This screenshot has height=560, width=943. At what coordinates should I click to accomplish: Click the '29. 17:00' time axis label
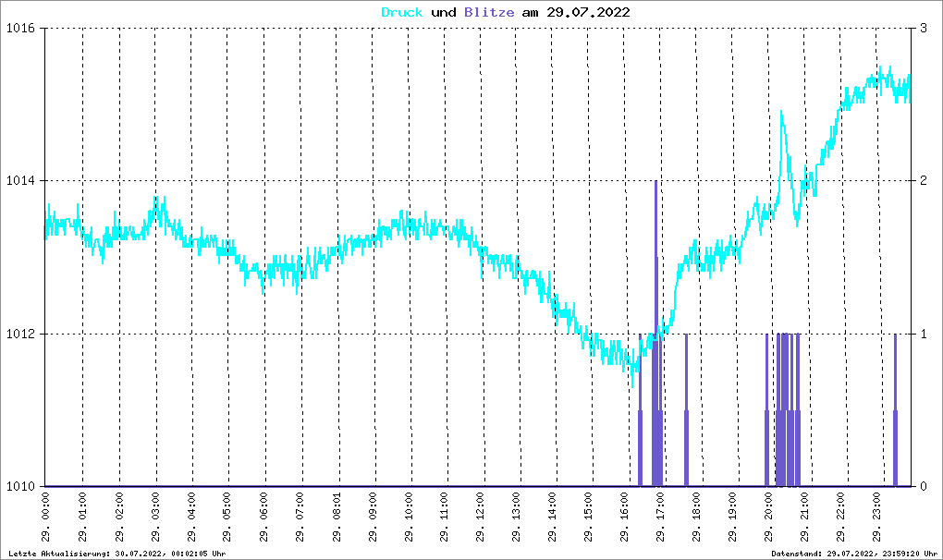tap(660, 517)
